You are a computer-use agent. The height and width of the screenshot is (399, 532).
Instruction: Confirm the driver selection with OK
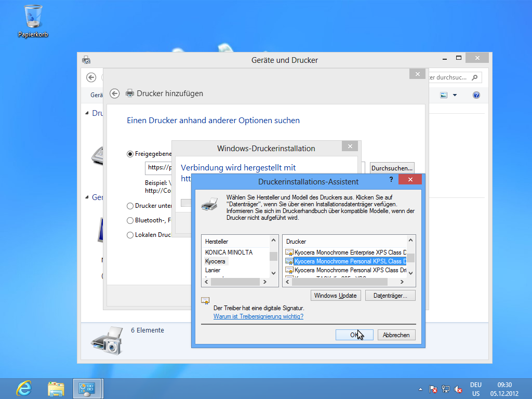pyautogui.click(x=354, y=335)
